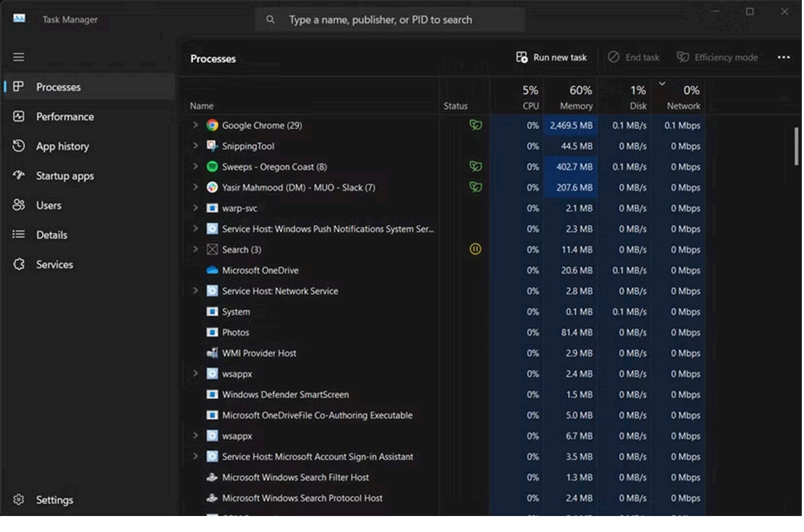The image size is (804, 532).
Task: Click the search magnifier icon
Action: coord(270,19)
